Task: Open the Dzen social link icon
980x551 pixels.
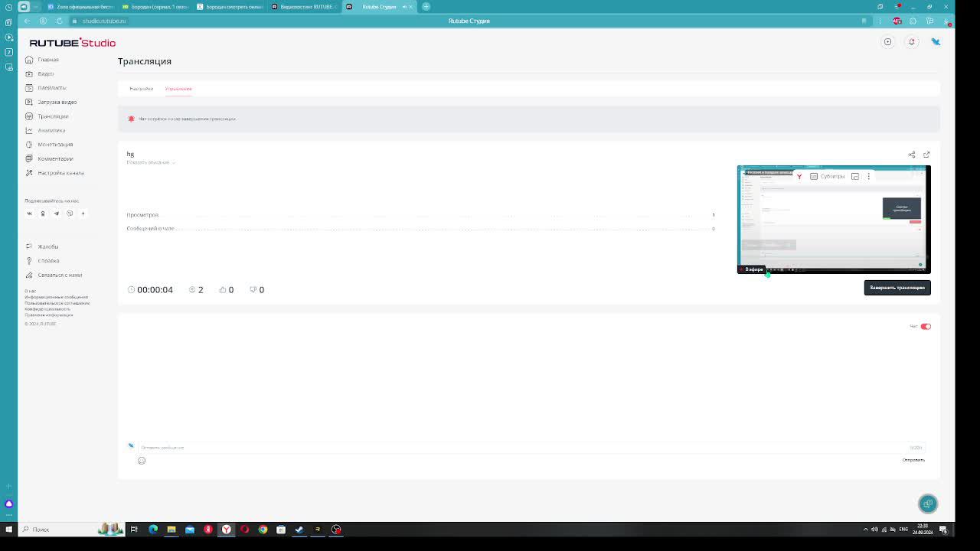Action: pos(83,214)
